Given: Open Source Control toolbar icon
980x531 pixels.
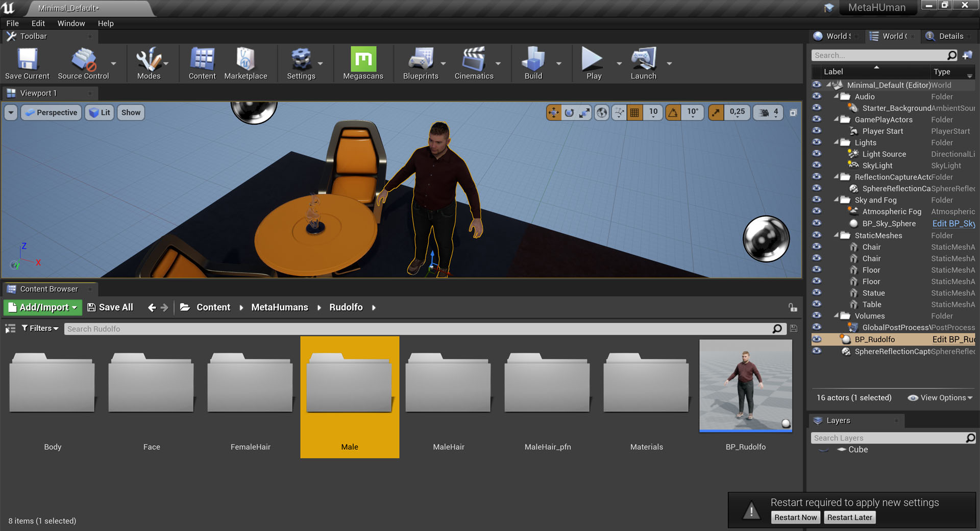Looking at the screenshot, I should coord(83,63).
